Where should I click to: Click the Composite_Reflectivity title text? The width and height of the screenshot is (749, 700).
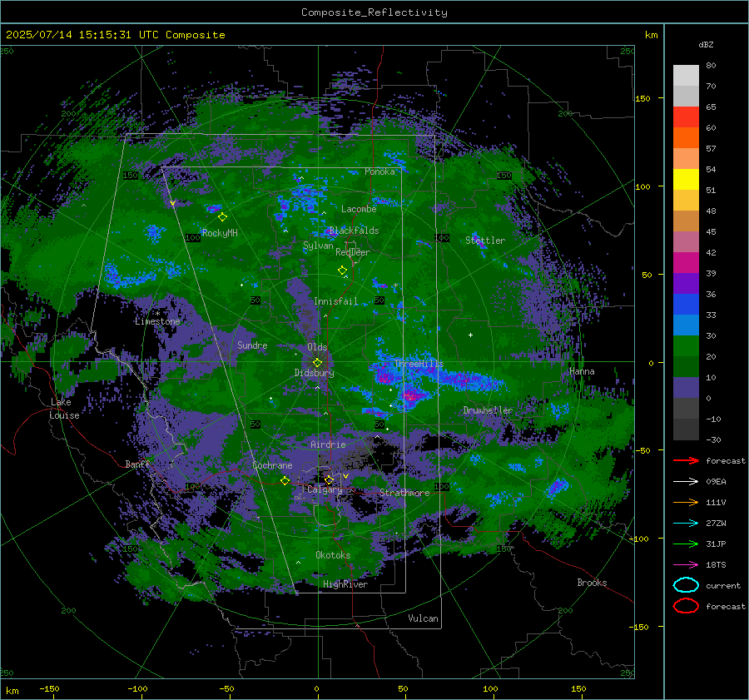[x=374, y=12]
